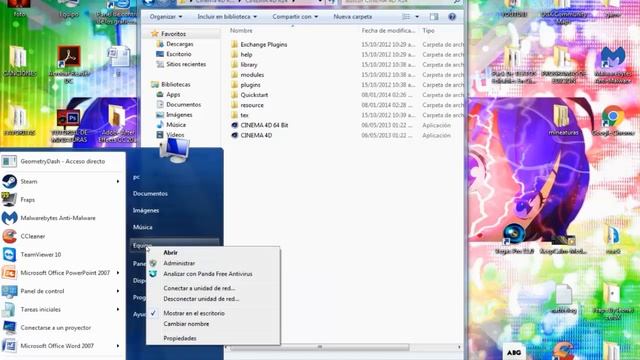Open Música in Start right pane
The height and width of the screenshot is (360, 640).
(x=142, y=227)
